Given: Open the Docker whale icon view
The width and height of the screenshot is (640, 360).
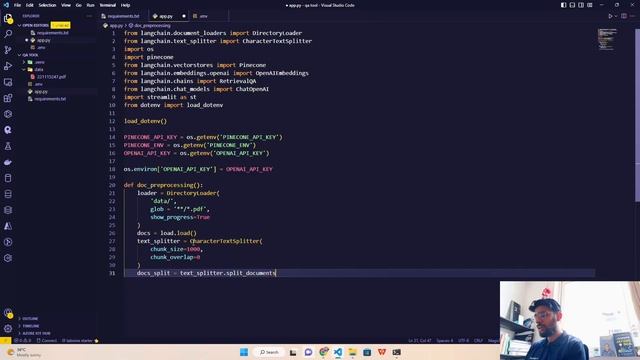Looking at the screenshot, I should pos(8,162).
